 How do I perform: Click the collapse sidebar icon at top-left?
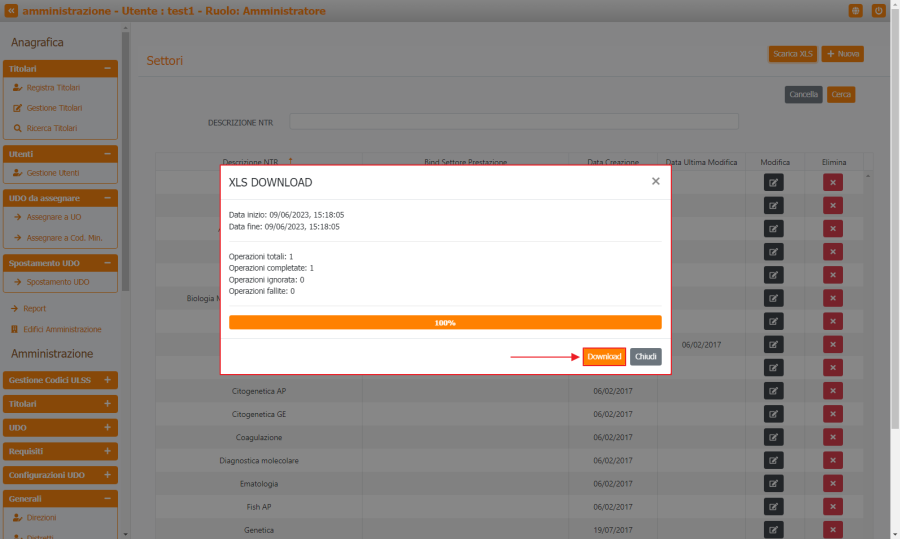pyautogui.click(x=11, y=11)
